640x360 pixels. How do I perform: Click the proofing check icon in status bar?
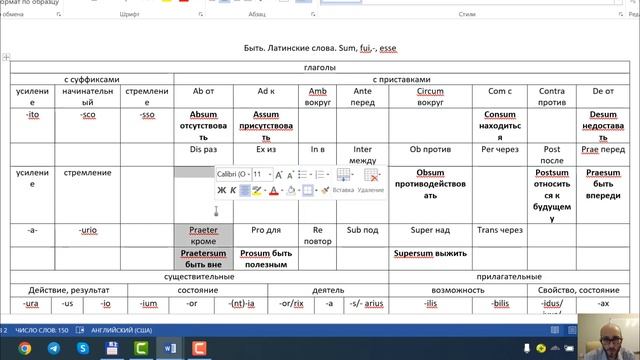pyautogui.click(x=80, y=330)
